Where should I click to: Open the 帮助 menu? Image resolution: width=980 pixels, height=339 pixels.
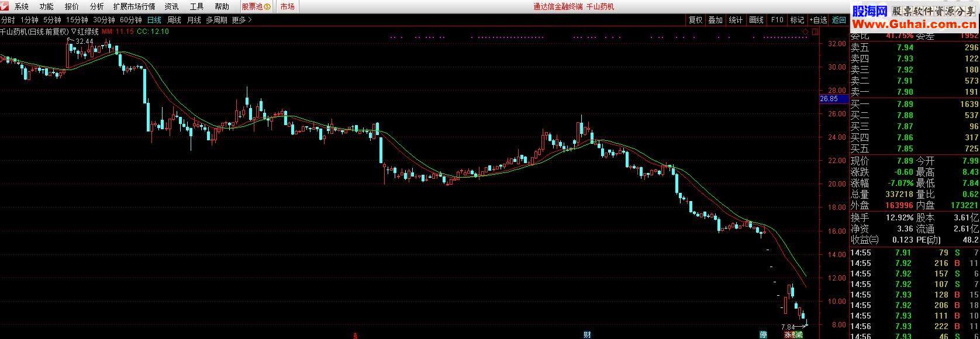pos(222,6)
